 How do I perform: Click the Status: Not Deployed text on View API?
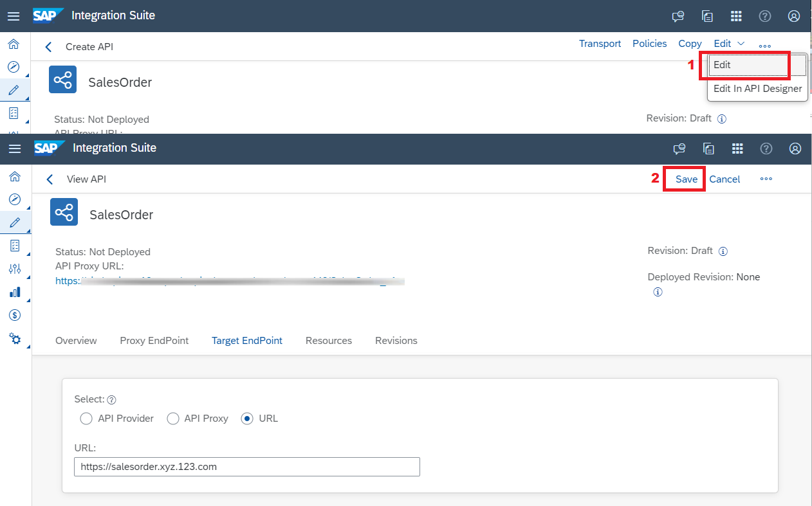[103, 252]
